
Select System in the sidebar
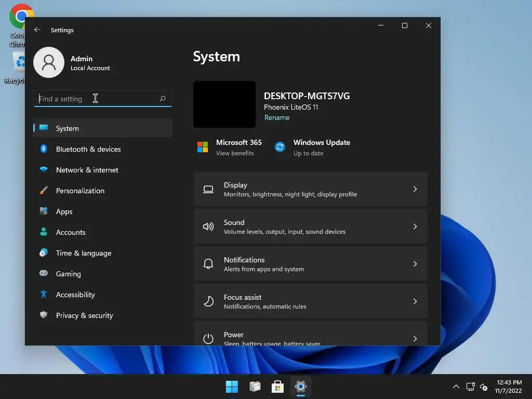[x=103, y=128]
